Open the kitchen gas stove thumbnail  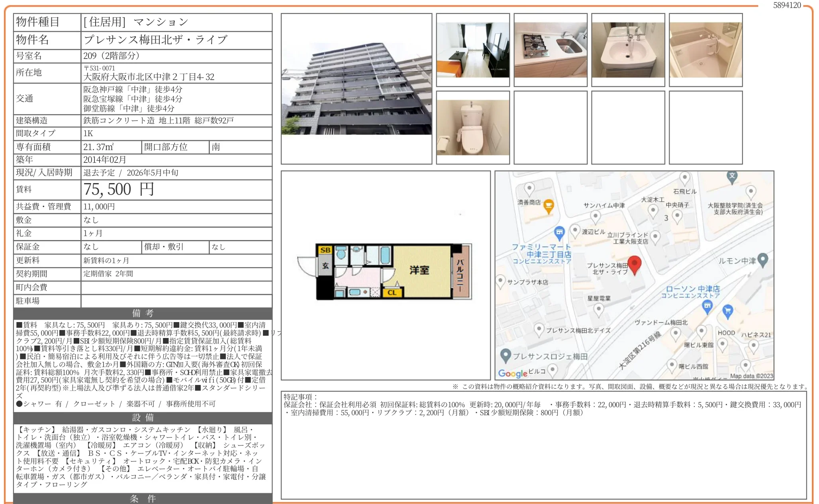pyautogui.click(x=550, y=50)
